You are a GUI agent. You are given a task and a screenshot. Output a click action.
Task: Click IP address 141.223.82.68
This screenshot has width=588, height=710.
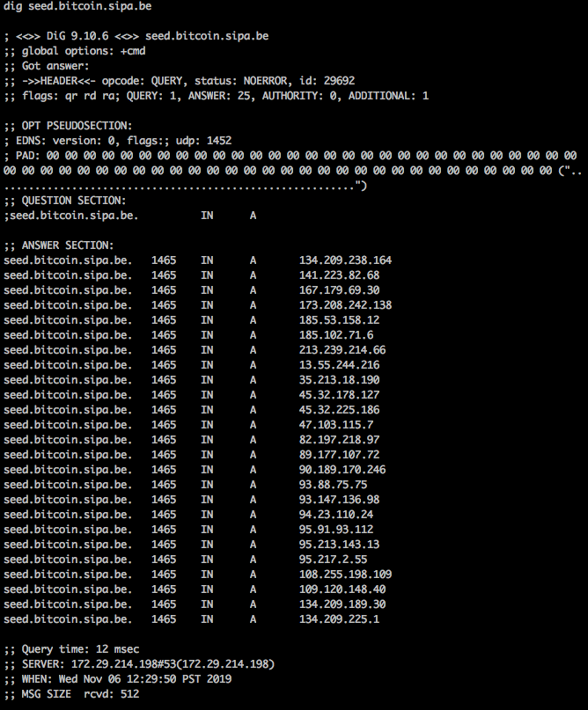(339, 275)
